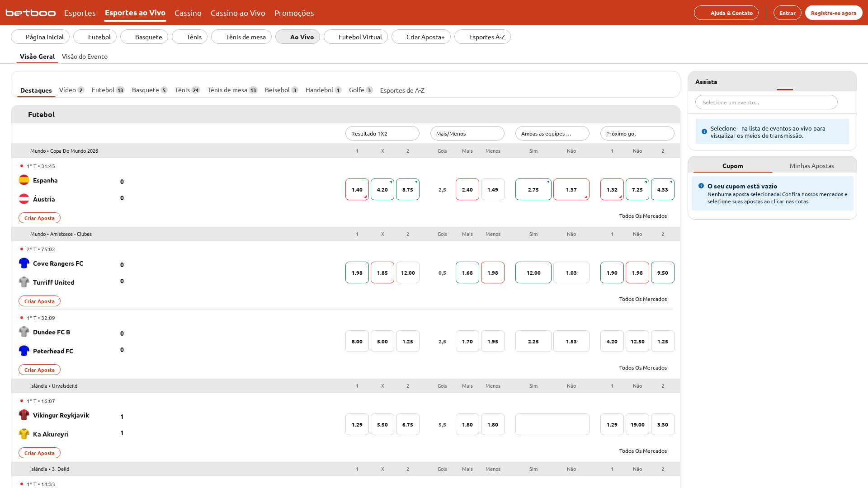Open the Cassino section

tap(188, 13)
